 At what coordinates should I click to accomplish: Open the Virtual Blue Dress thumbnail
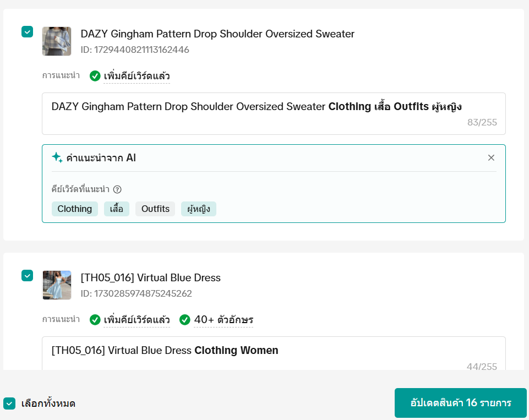(x=57, y=285)
